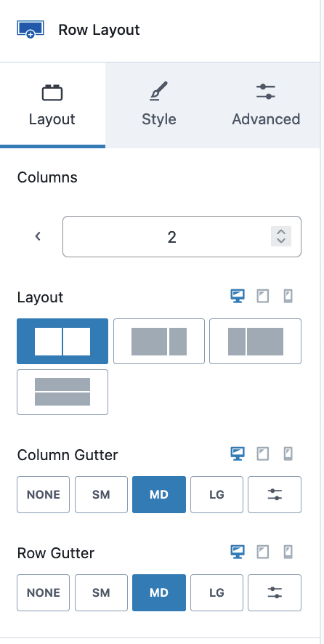Choose equal two-column layout option
The width and height of the screenshot is (324, 644).
coord(62,342)
